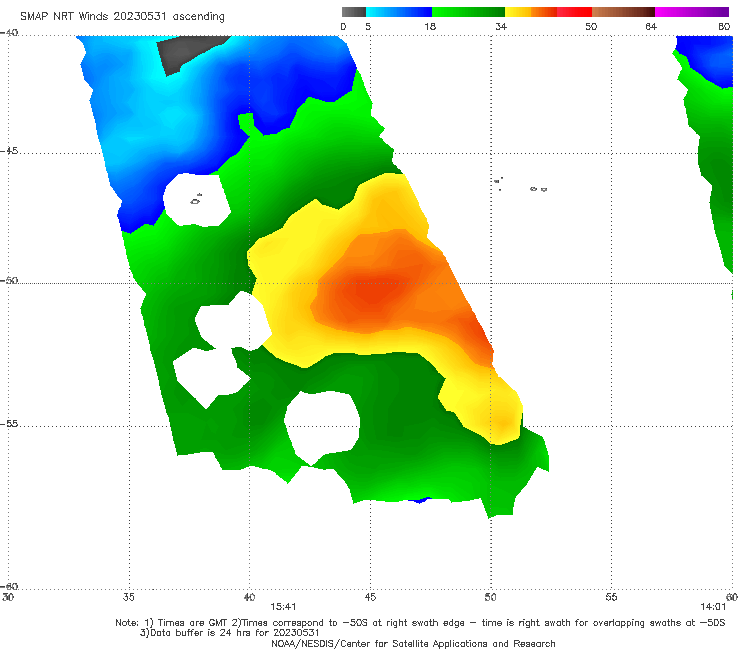Select the note "3)Data buffer is 24 hrs for 20230531"

[x=229, y=633]
